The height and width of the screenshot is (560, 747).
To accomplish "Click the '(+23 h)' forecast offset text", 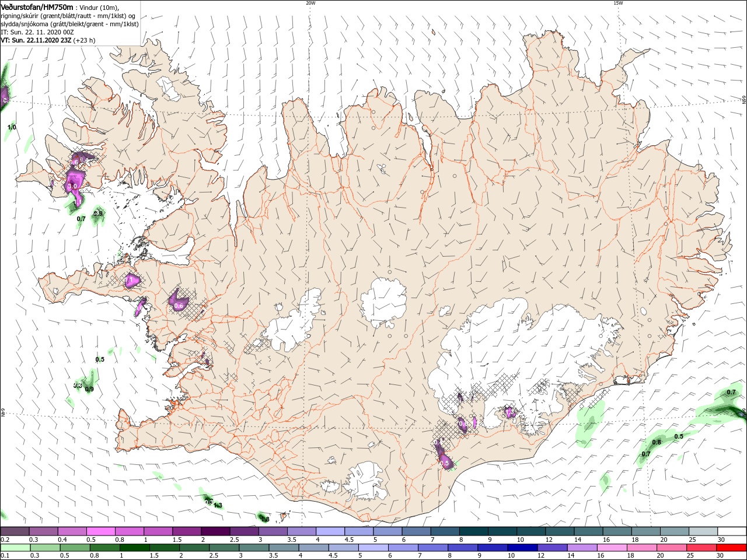I will 85,40.
